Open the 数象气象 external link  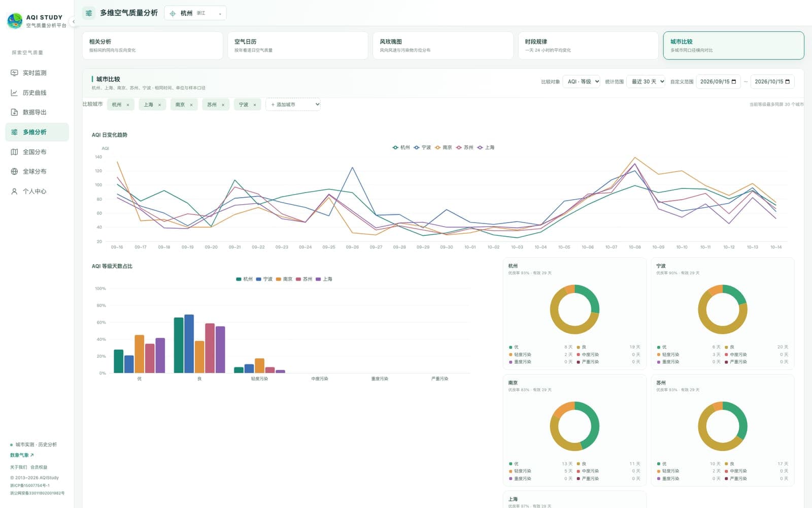pos(22,455)
